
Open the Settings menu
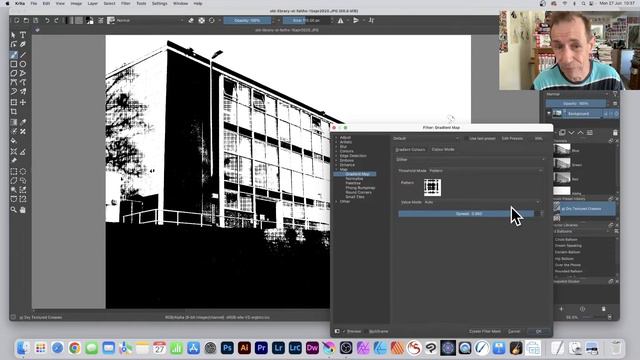(x=159, y=3)
